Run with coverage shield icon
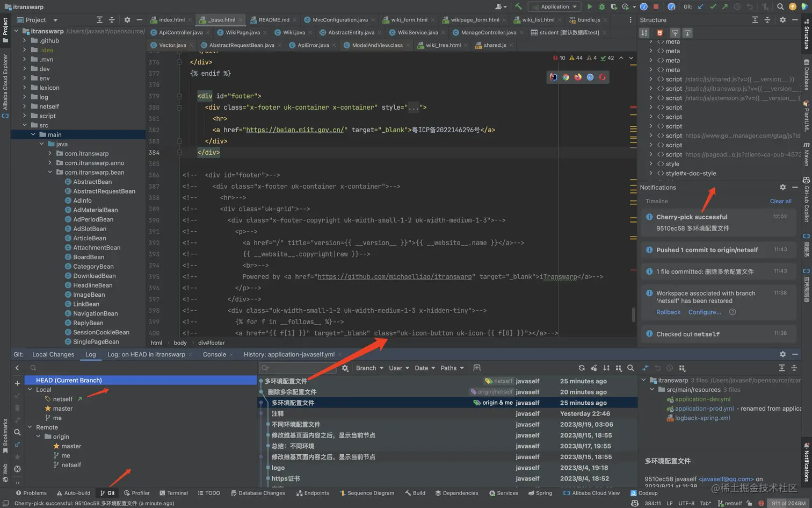The width and height of the screenshot is (812, 508). pyautogui.click(x=613, y=6)
